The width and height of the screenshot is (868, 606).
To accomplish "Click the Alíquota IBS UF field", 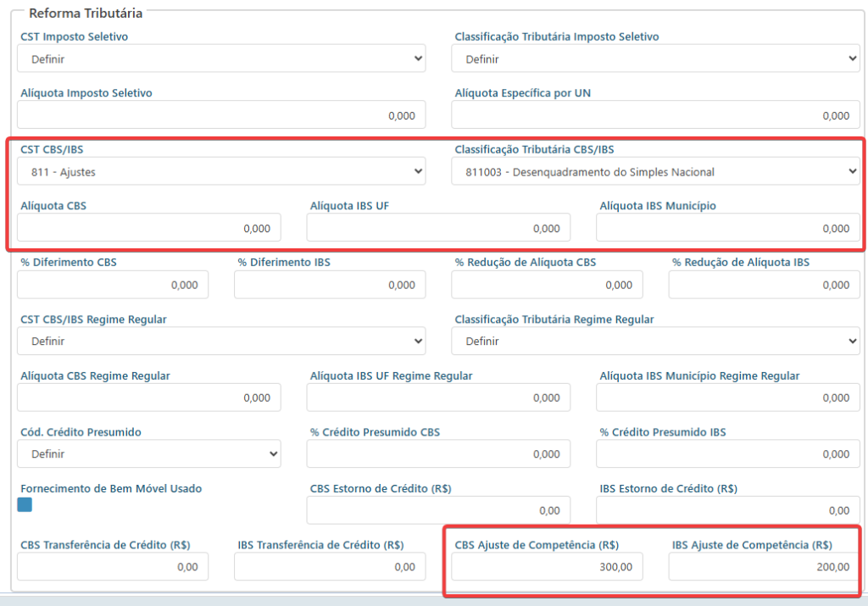I will tap(438, 228).
